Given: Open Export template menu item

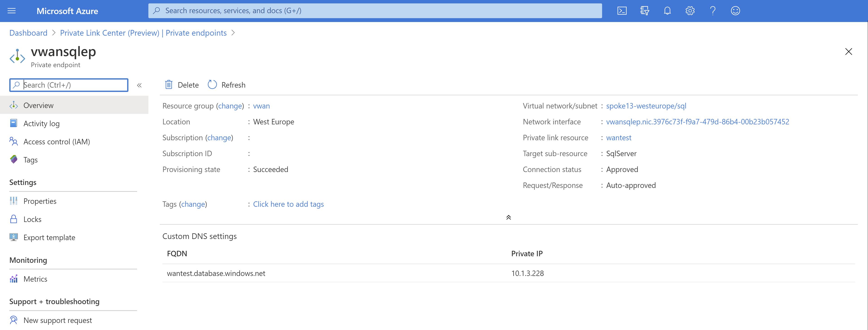Looking at the screenshot, I should click(x=49, y=238).
